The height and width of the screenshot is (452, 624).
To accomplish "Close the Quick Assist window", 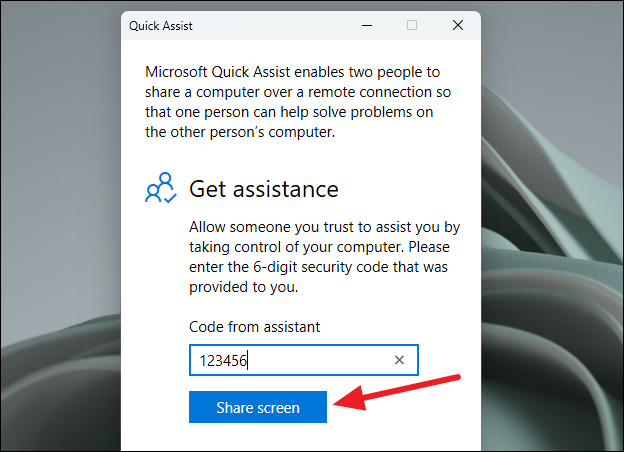I will (458, 25).
